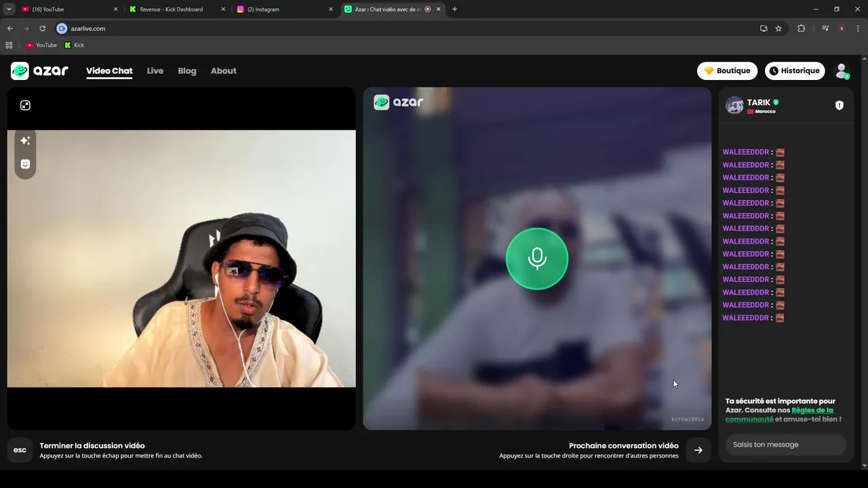The height and width of the screenshot is (488, 868).
Task: Click 'Prochaine conversation vidéo' label
Action: (624, 445)
